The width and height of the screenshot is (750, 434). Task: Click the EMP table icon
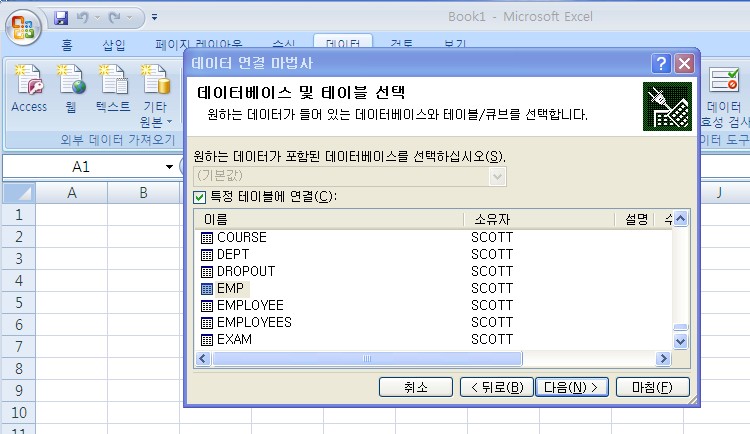click(207, 289)
